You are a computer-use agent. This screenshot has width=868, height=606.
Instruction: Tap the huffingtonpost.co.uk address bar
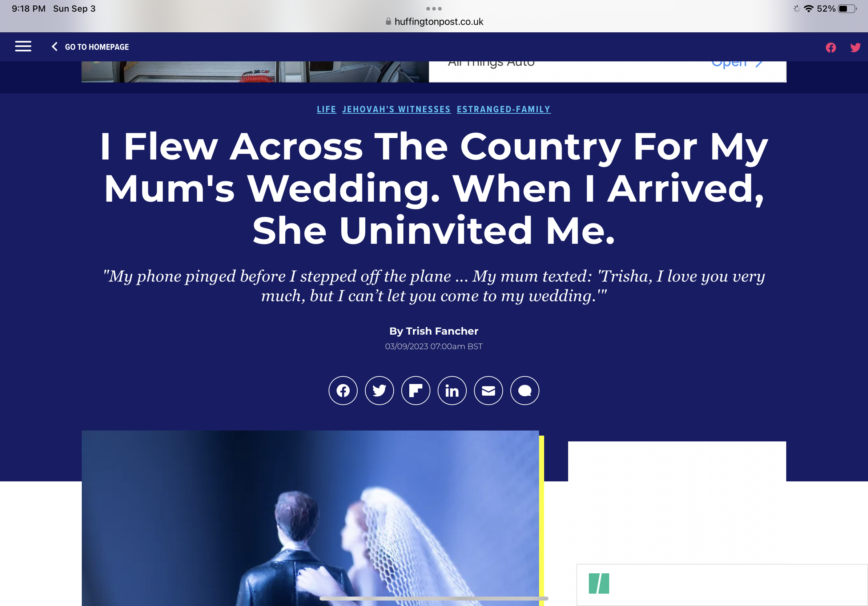pyautogui.click(x=434, y=21)
